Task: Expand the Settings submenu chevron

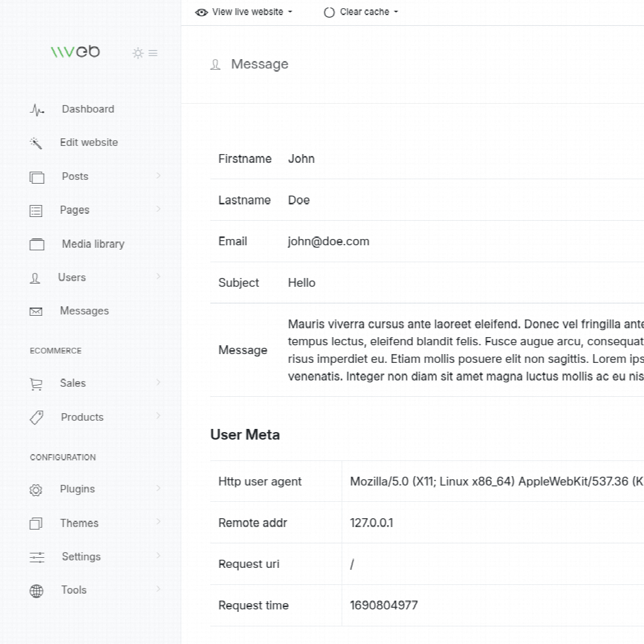Action: click(x=158, y=555)
